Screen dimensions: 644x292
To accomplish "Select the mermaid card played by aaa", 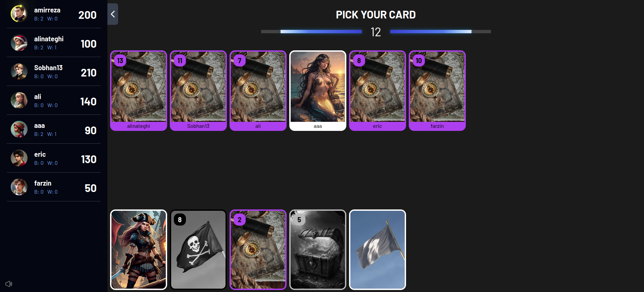I will (318, 91).
